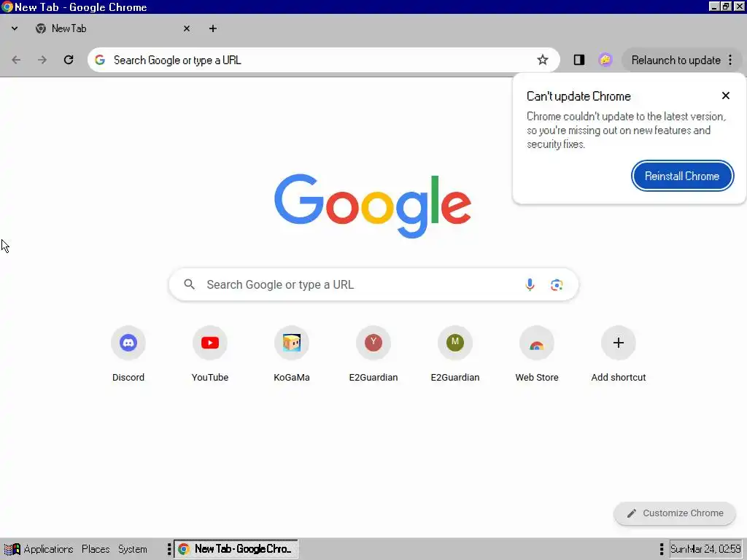The height and width of the screenshot is (560, 747).
Task: Select New Tab - Google Chrome taskbar item
Action: click(236, 549)
